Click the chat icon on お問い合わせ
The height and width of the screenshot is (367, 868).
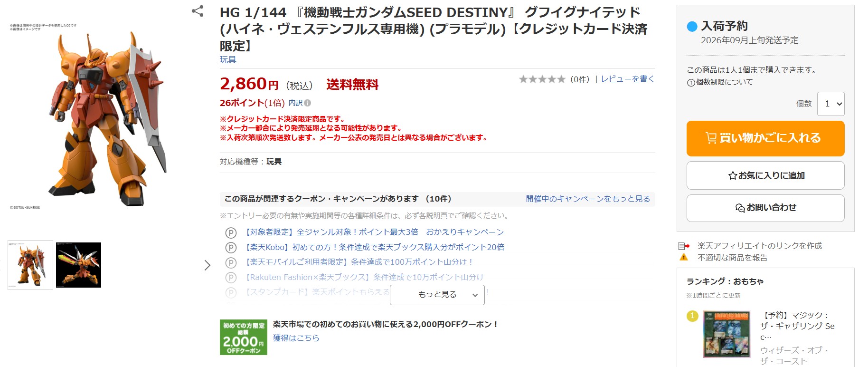[x=740, y=208]
